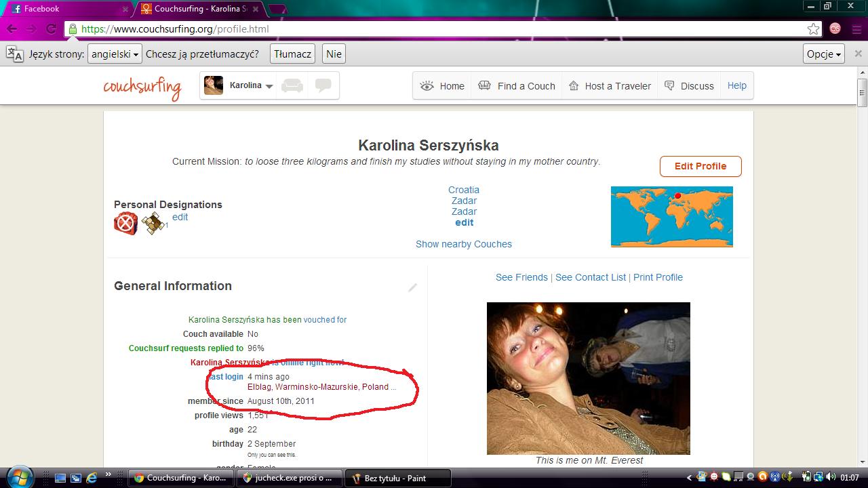Screen dimensions: 868x488
Task: Go back with browser back arrow
Action: (x=12, y=29)
